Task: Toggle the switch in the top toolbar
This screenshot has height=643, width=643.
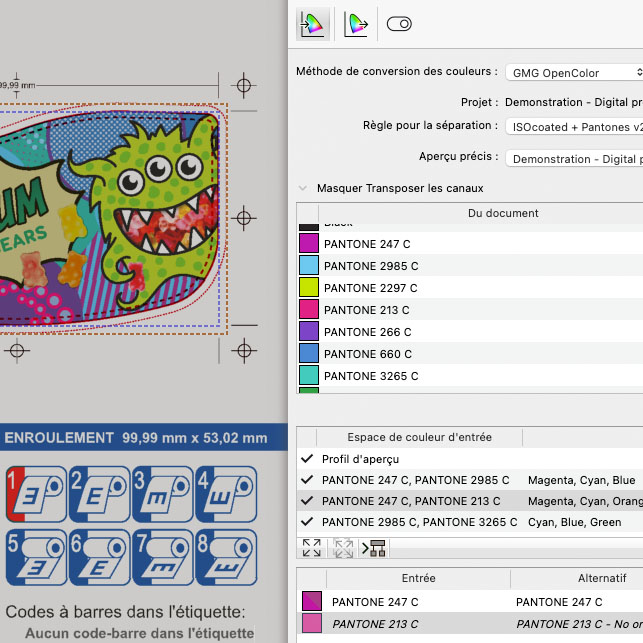Action: (x=399, y=24)
